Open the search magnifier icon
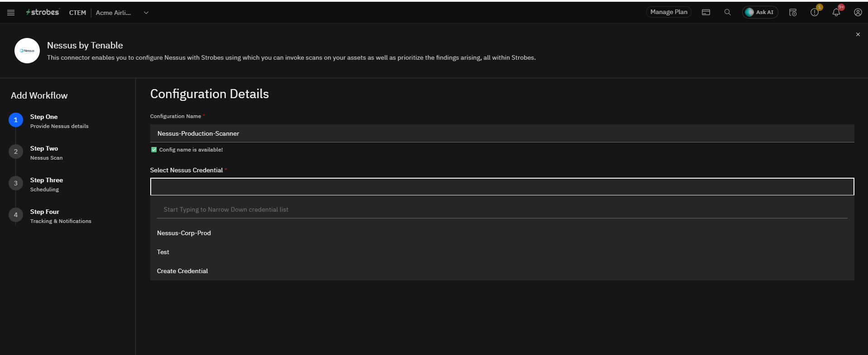The image size is (868, 355). pos(728,12)
